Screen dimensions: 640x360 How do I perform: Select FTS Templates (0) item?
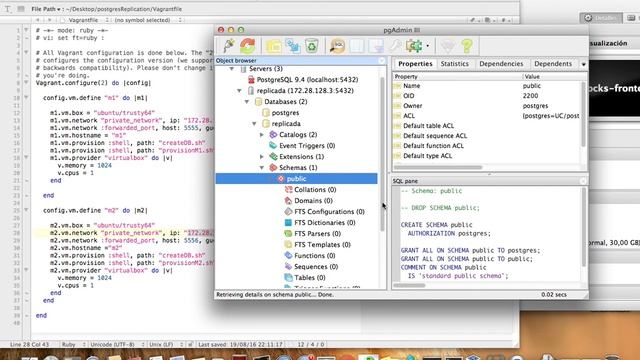coord(322,245)
